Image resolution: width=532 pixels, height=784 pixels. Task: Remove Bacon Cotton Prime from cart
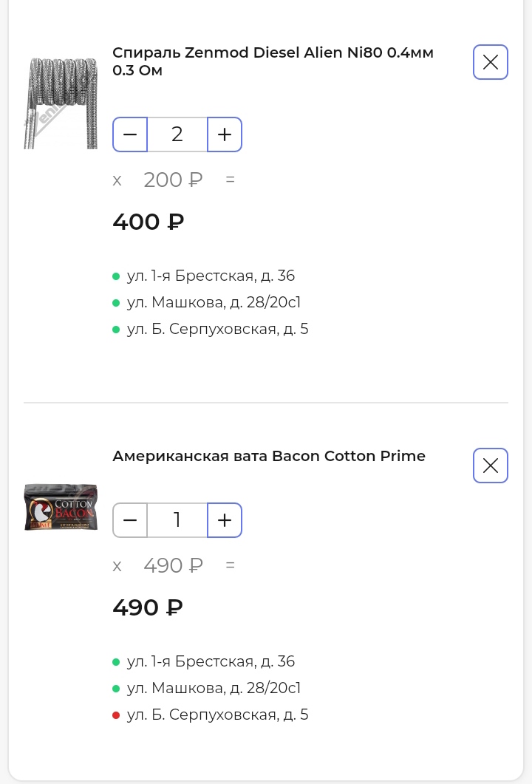pyautogui.click(x=491, y=466)
